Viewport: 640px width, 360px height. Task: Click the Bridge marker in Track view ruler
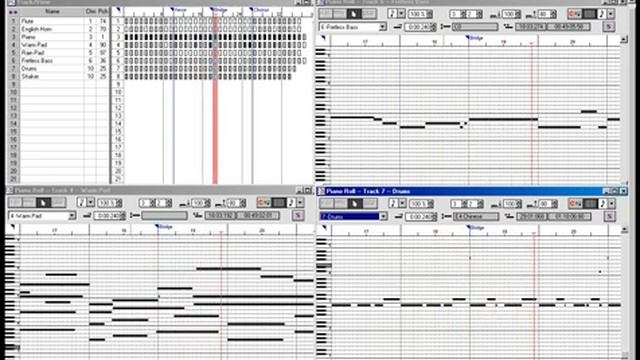(x=218, y=9)
